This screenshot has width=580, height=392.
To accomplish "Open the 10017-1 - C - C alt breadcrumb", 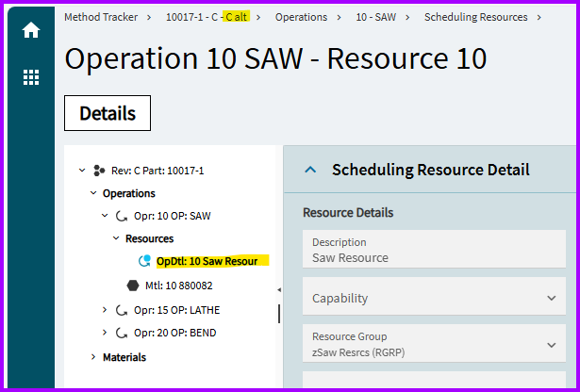I will point(207,17).
